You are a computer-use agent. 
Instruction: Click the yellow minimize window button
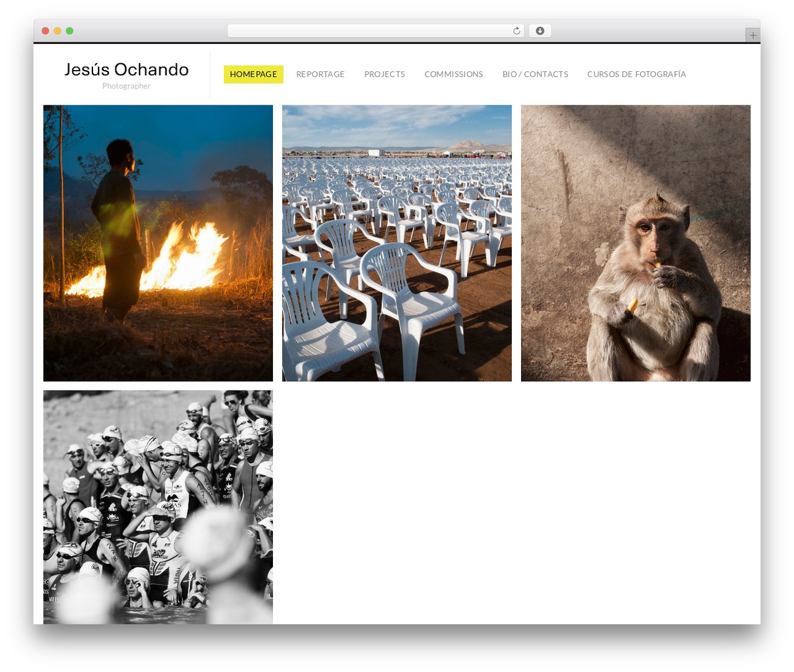pos(57,31)
